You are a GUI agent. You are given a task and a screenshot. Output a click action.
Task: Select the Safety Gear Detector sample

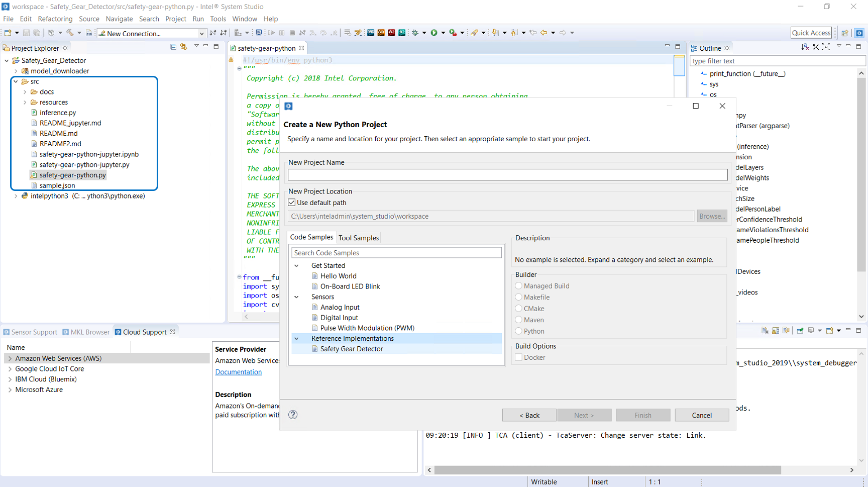click(352, 349)
